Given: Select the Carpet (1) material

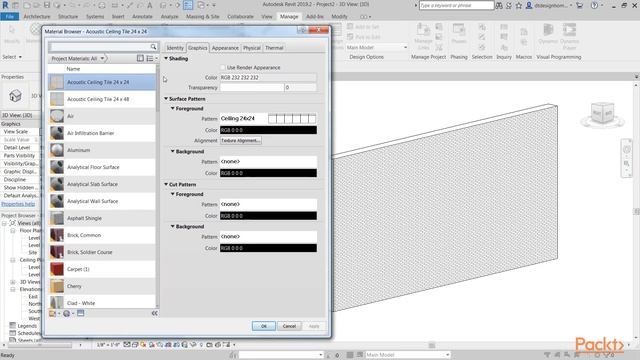Looking at the screenshot, I should pos(102,269).
